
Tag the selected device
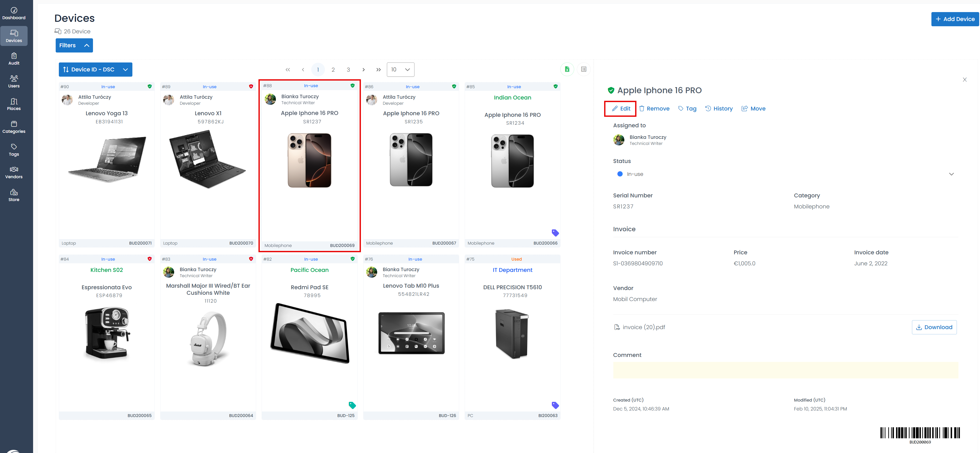point(687,109)
